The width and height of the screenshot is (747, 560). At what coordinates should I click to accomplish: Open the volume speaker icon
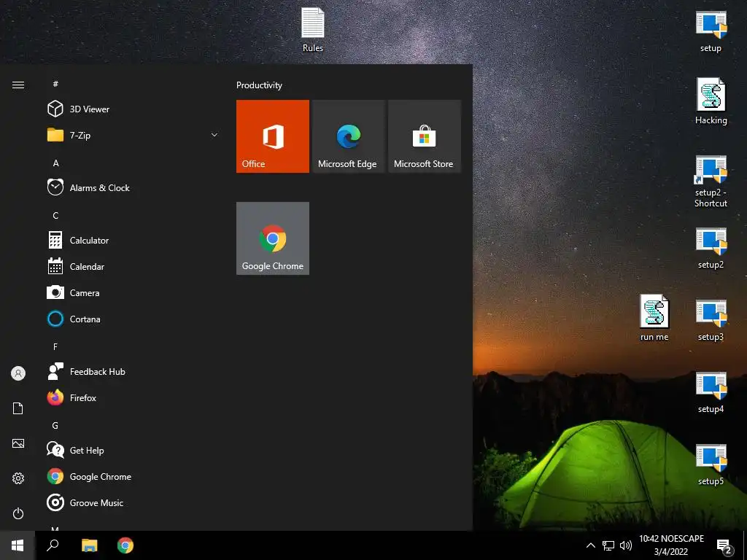[x=625, y=545]
